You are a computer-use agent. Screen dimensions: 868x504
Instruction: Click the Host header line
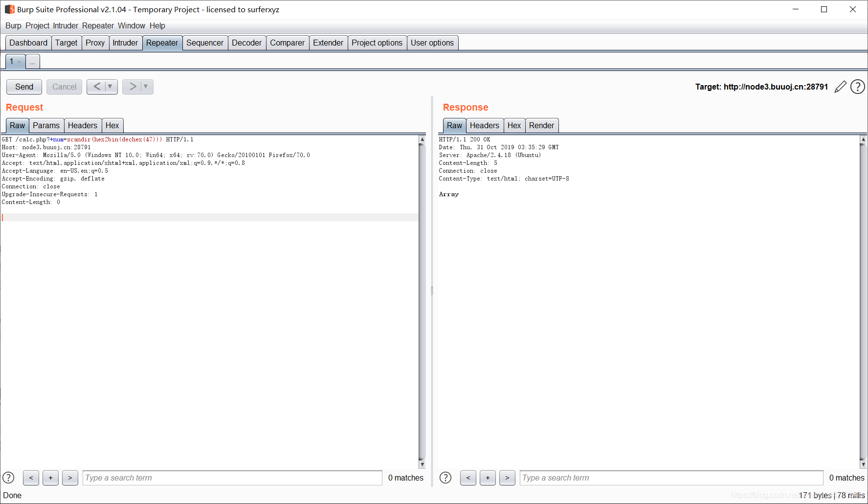pos(46,147)
